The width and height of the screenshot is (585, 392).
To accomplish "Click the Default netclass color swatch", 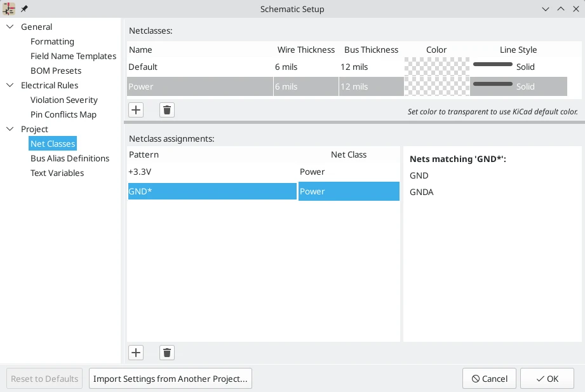I will click(x=436, y=67).
